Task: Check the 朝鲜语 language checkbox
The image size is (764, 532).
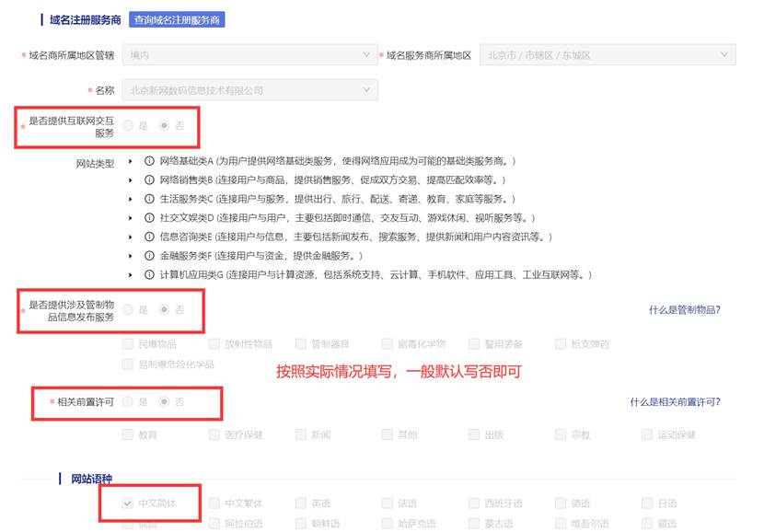Action: pyautogui.click(x=301, y=524)
